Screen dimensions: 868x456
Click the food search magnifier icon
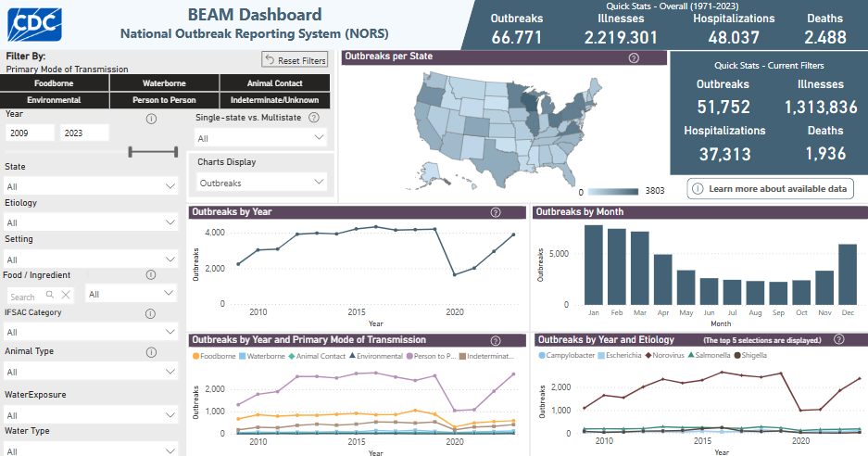tap(50, 295)
